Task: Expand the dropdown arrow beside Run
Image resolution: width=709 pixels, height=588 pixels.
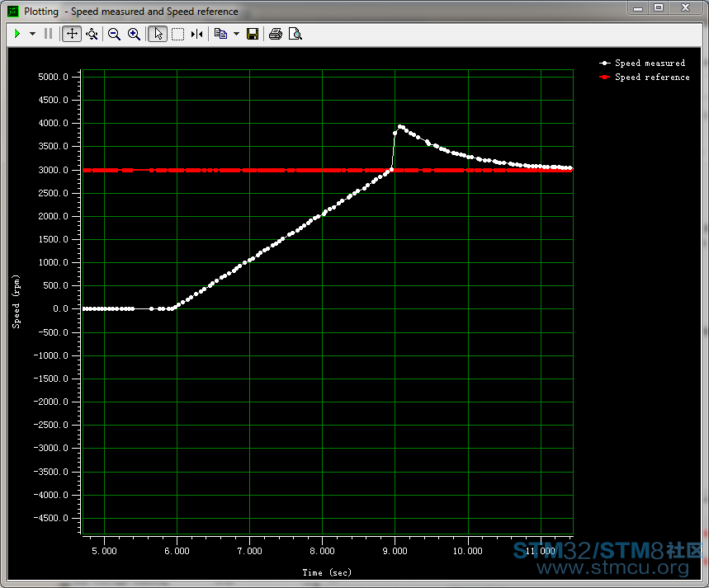Action: point(32,34)
